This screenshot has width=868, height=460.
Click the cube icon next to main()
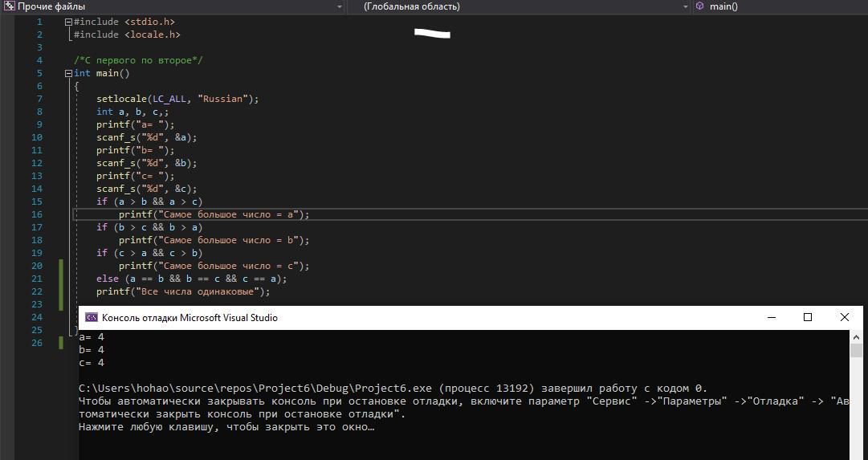tap(699, 6)
